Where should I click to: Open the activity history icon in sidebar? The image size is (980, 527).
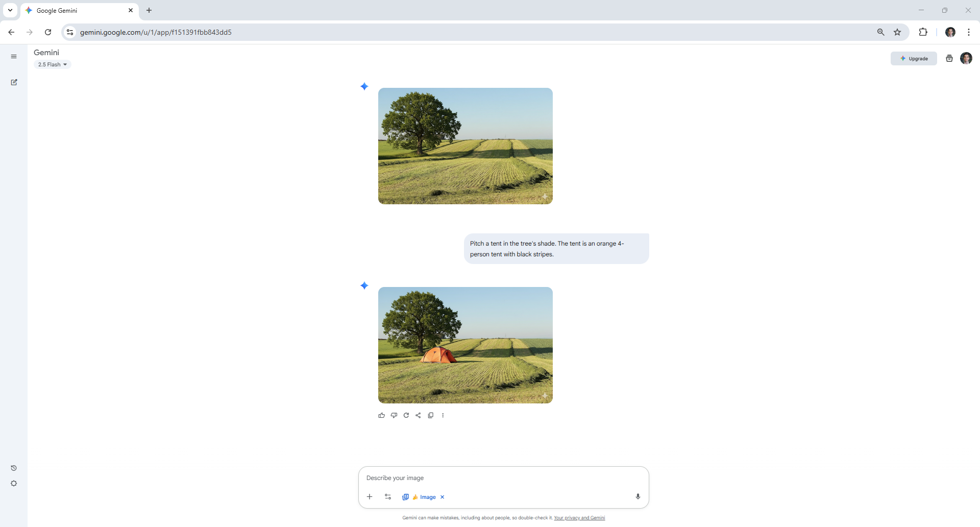(14, 468)
